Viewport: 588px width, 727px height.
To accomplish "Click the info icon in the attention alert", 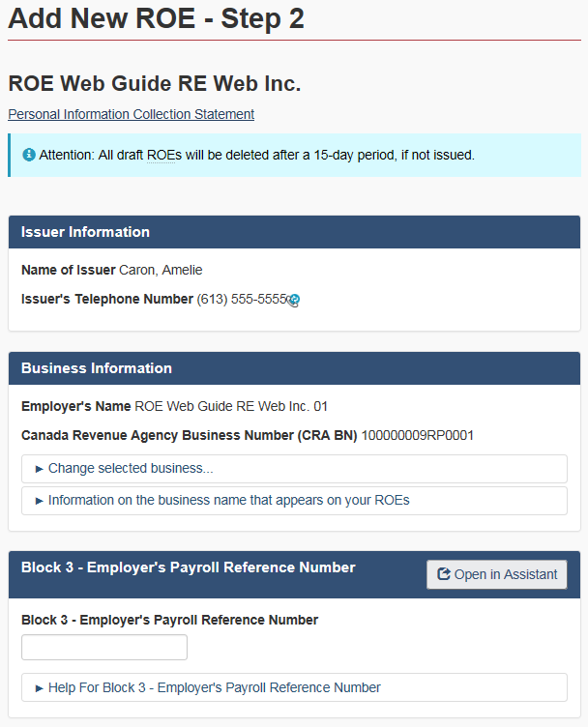I will pyautogui.click(x=29, y=155).
